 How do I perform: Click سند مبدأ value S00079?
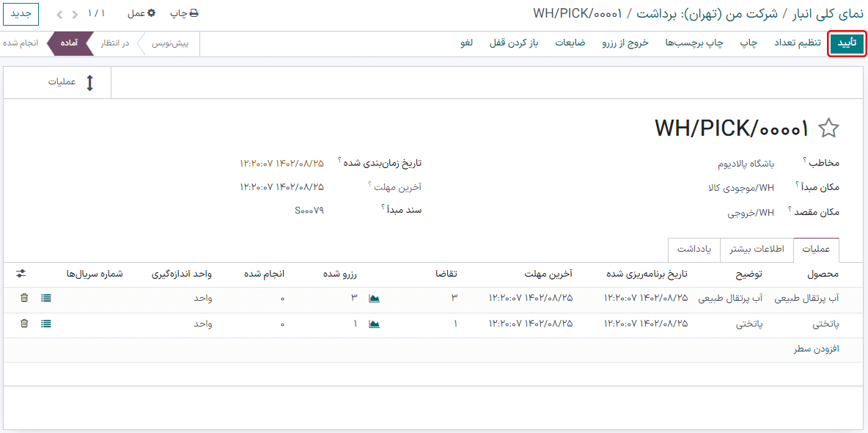click(x=309, y=210)
